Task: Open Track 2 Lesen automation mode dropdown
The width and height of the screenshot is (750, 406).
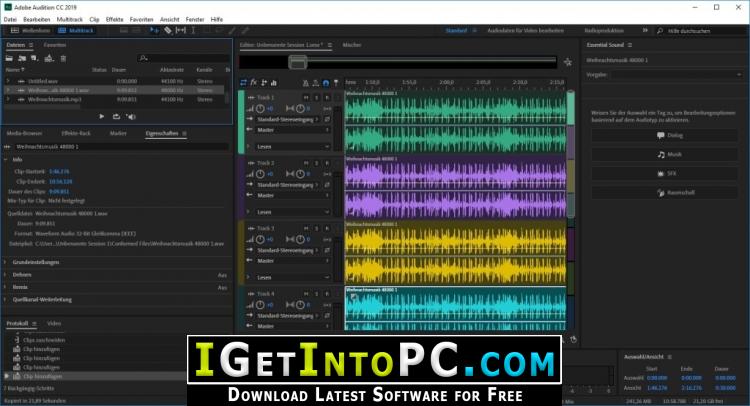Action: point(293,212)
